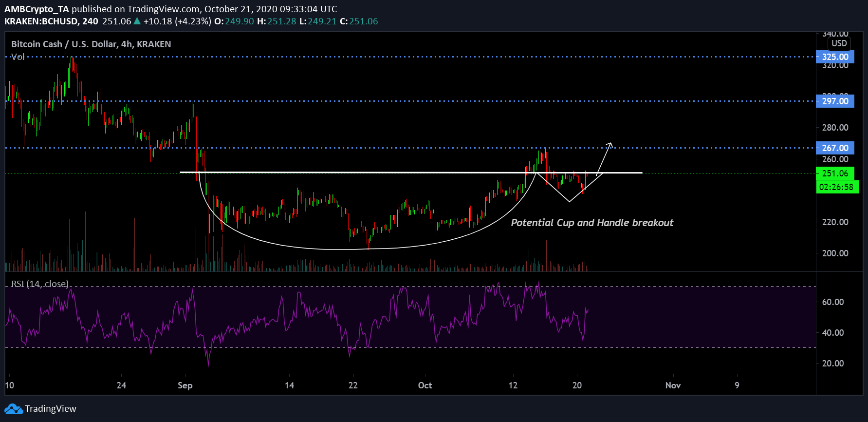Click the Oct label on time axis
Screen dimensions: 868x422
[x=425, y=385]
